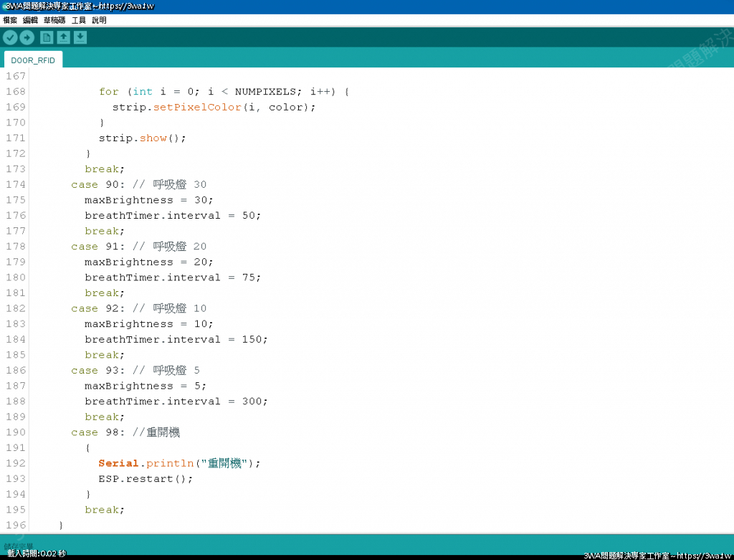The image size is (734, 560).
Task: Click the Serial.println("重開機") statement
Action: click(x=179, y=463)
